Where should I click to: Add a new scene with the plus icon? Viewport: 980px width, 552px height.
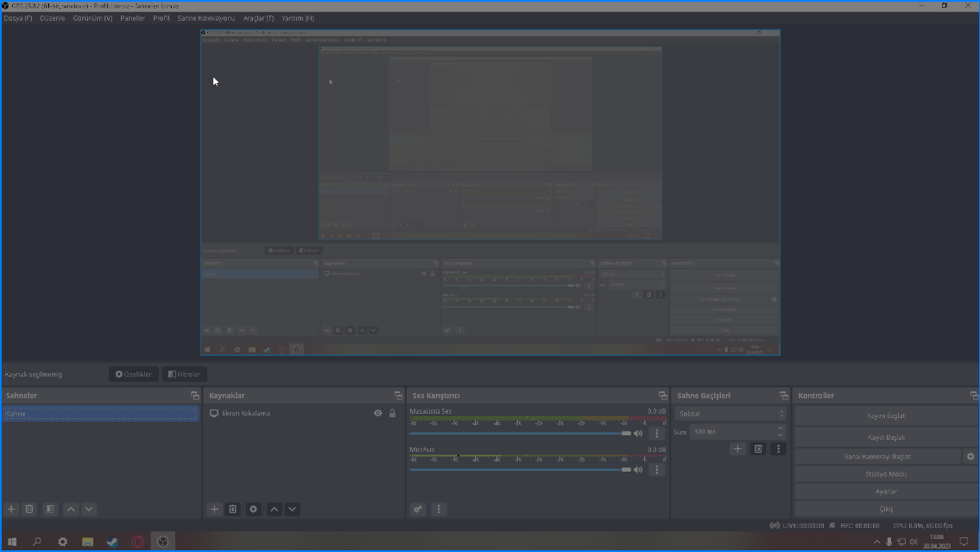(11, 509)
